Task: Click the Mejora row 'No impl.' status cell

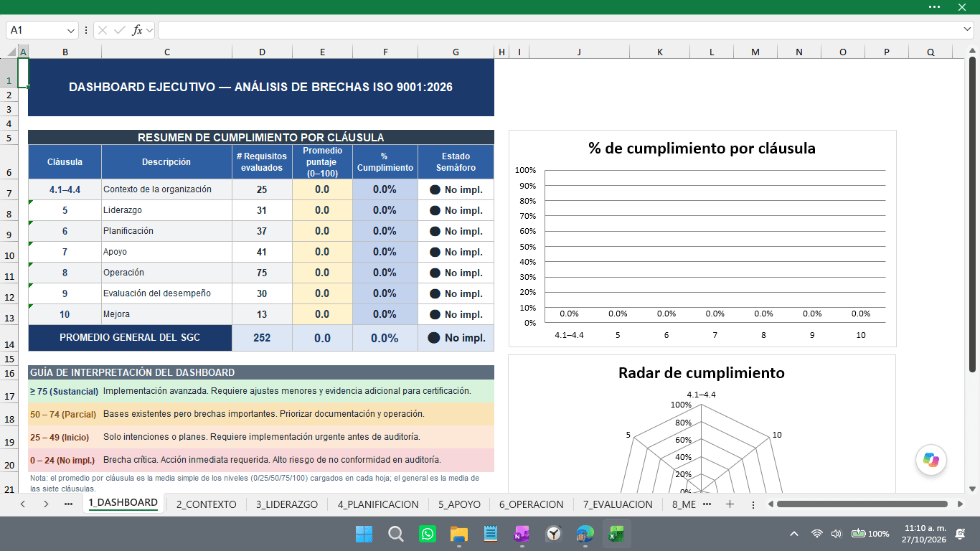Action: coord(456,314)
